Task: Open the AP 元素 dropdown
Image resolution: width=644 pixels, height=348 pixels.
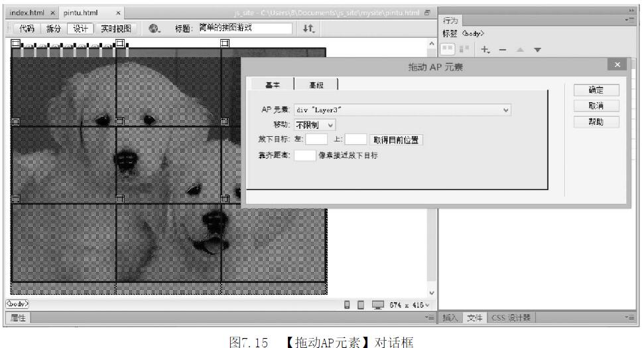Action: pos(403,110)
